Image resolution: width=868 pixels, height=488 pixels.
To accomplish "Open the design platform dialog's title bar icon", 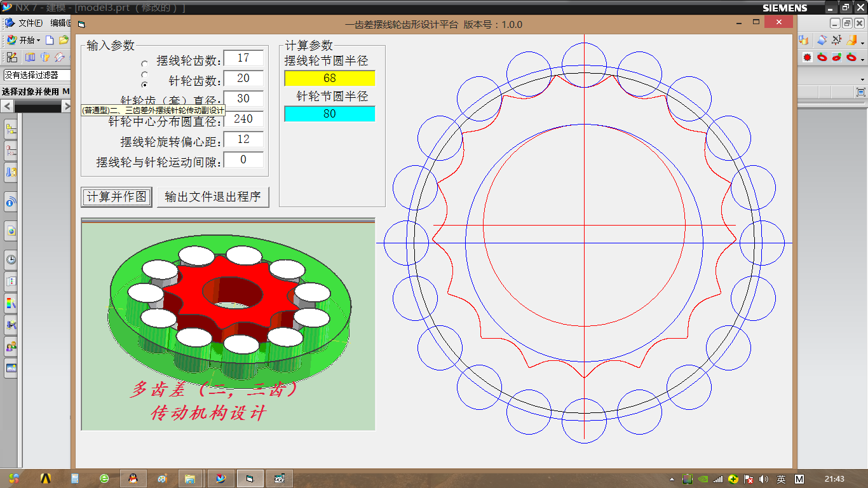I will (x=81, y=24).
